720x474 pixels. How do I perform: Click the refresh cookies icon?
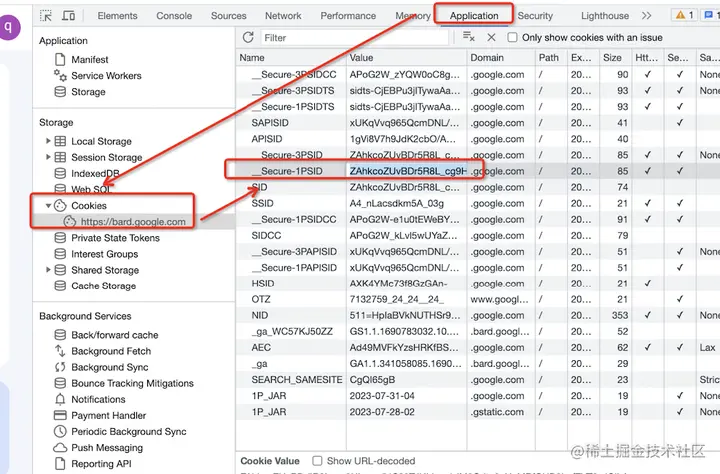[248, 38]
